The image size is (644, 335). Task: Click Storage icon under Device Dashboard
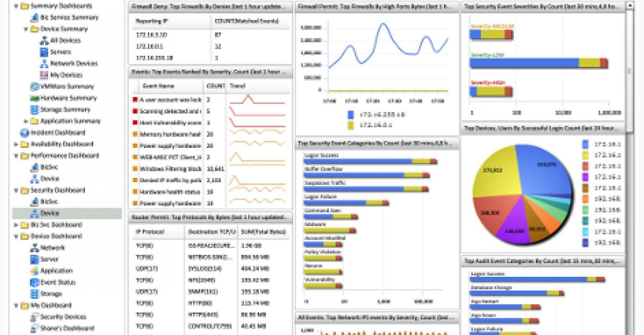35,294
